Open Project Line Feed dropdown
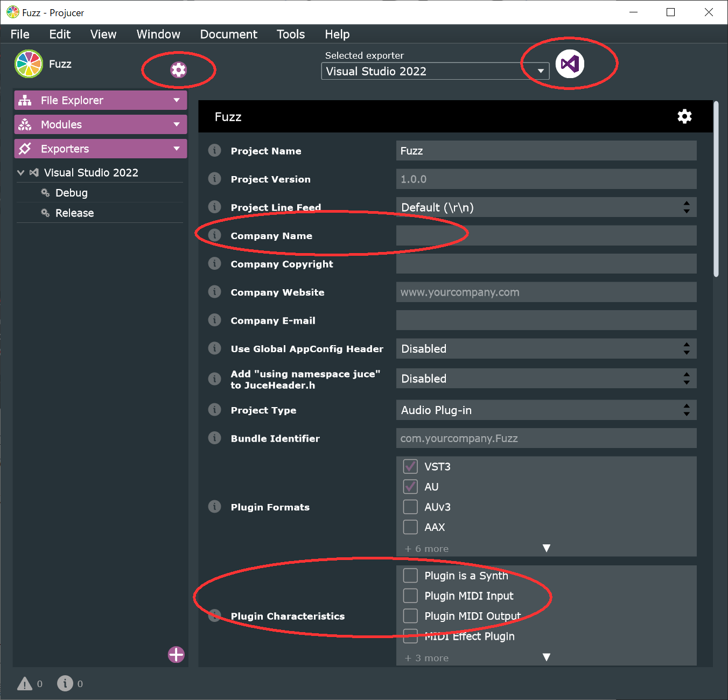The width and height of the screenshot is (728, 700). pos(547,207)
